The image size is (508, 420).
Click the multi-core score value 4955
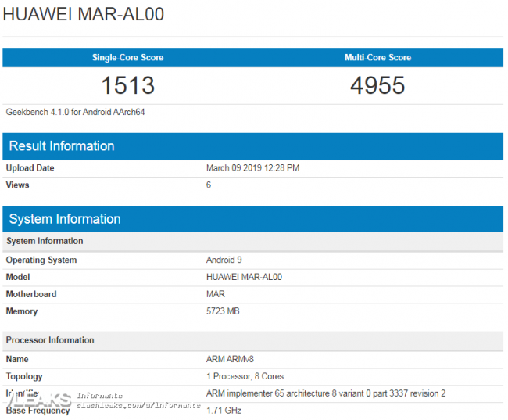tap(377, 85)
